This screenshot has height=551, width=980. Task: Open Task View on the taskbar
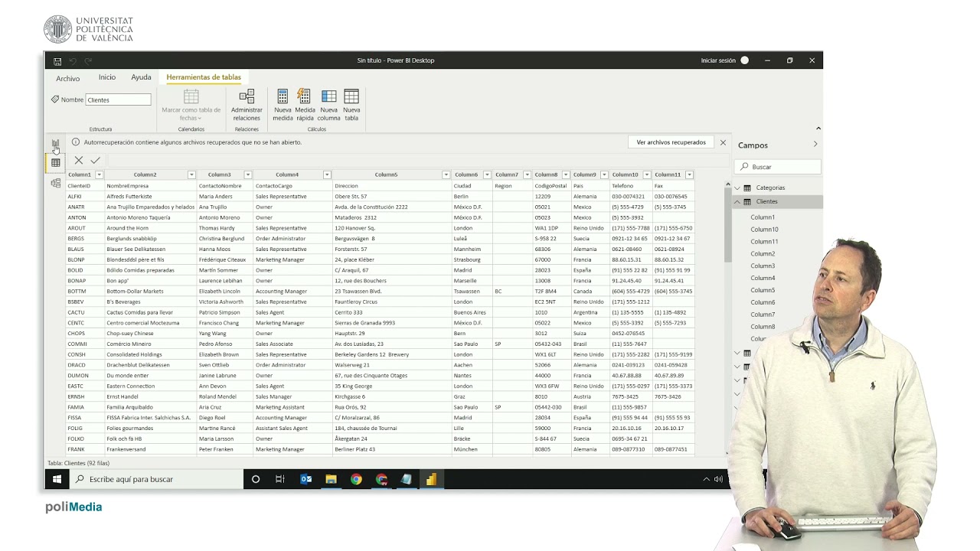pyautogui.click(x=280, y=479)
